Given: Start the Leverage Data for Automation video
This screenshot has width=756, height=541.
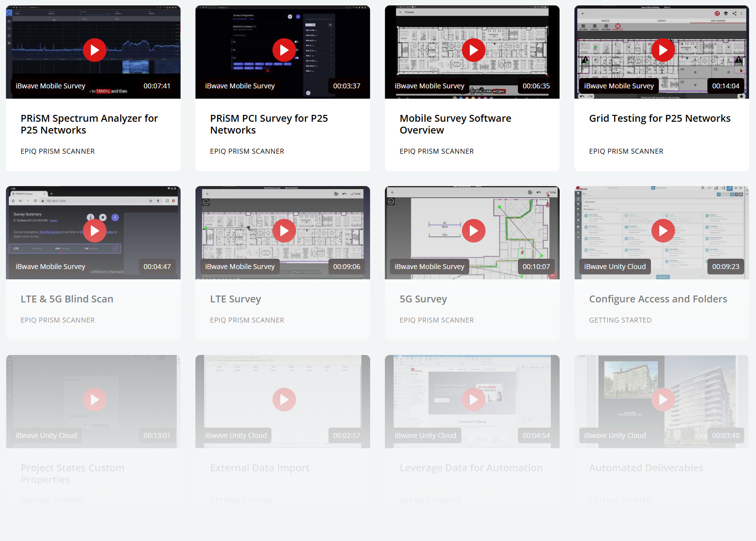Looking at the screenshot, I should pos(473,399).
